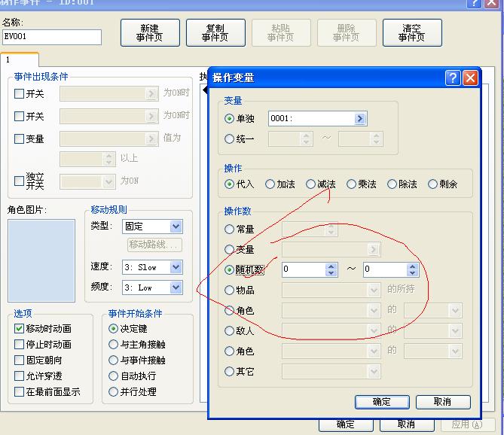Select the 决定键 start condition

point(113,329)
